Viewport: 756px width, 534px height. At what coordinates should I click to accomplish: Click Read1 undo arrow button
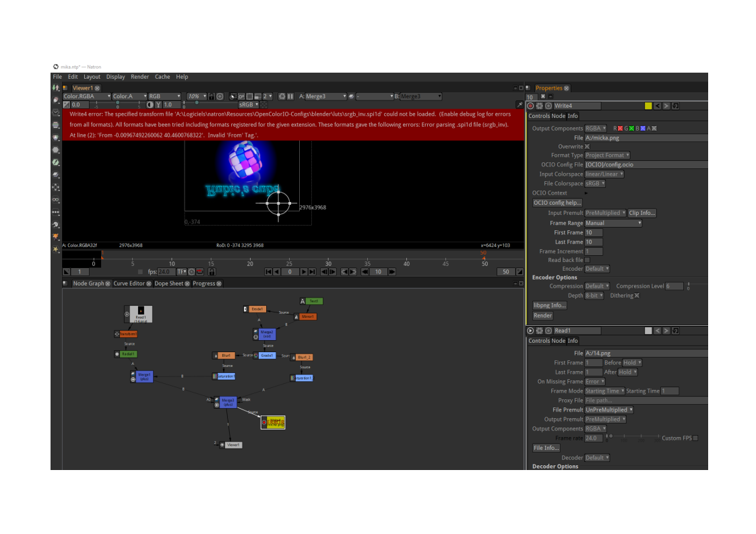[657, 331]
